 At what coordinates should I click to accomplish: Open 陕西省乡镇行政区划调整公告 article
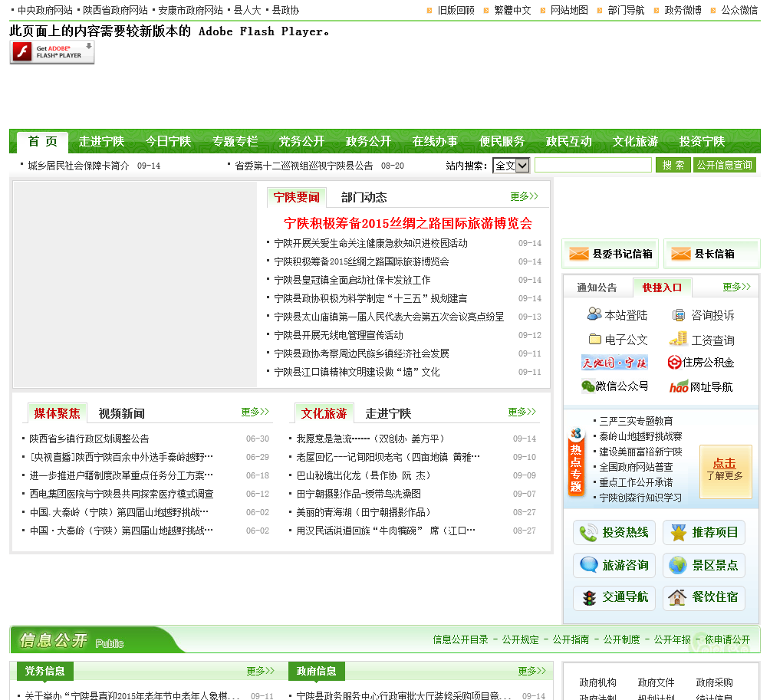(89, 439)
